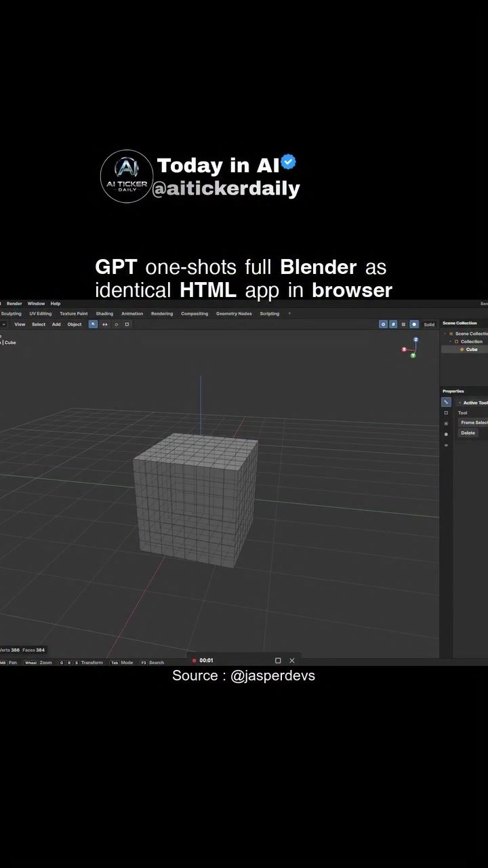Image resolution: width=488 pixels, height=868 pixels.
Task: Switch to the Geometry Nodes workspace tab
Action: (234, 314)
